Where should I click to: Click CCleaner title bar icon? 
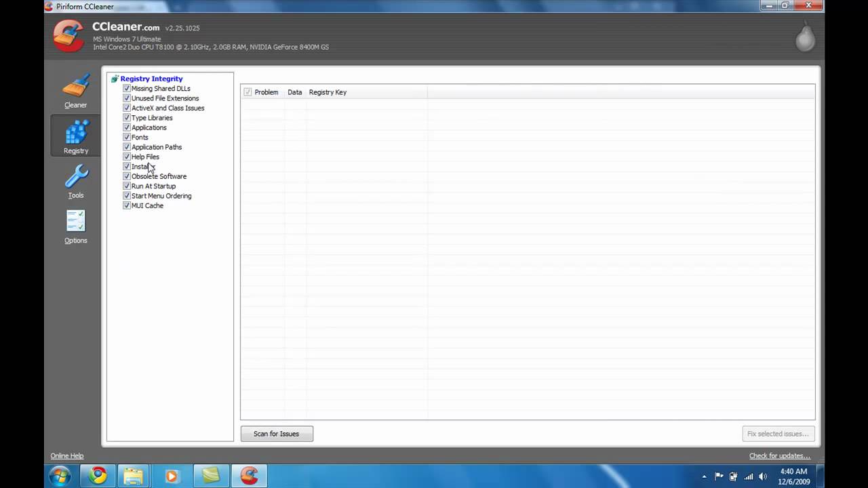(49, 6)
